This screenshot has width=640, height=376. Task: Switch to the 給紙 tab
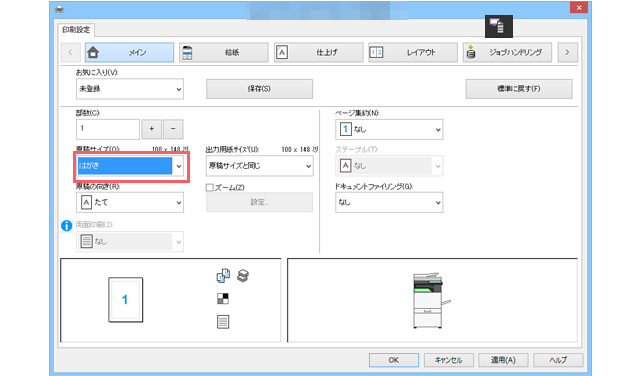[224, 53]
